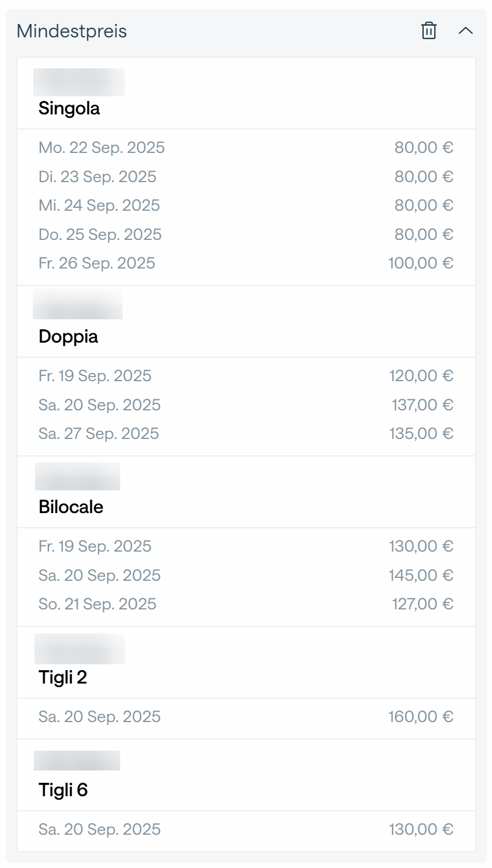
Task: Collapse the Mindestpreis panel
Action: pyautogui.click(x=465, y=30)
